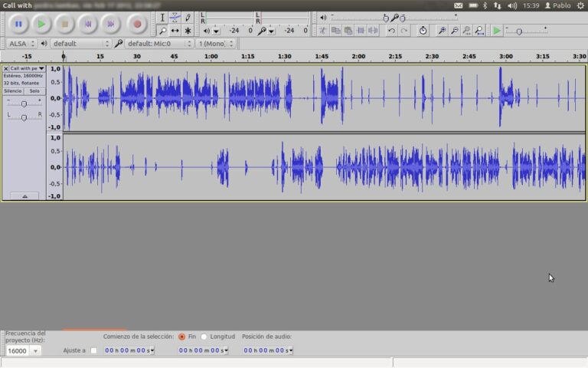Select the 'Longitud' radio button
This screenshot has height=368, width=588.
[x=204, y=337]
